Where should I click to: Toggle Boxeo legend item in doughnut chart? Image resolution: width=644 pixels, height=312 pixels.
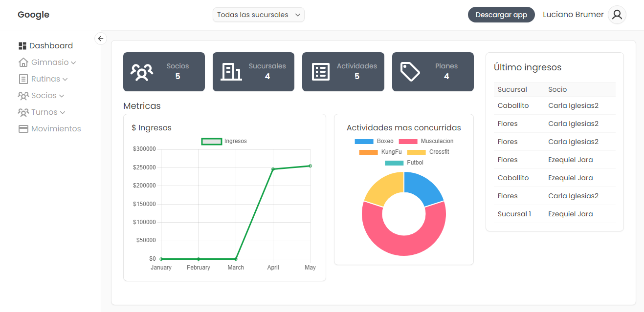(x=374, y=141)
